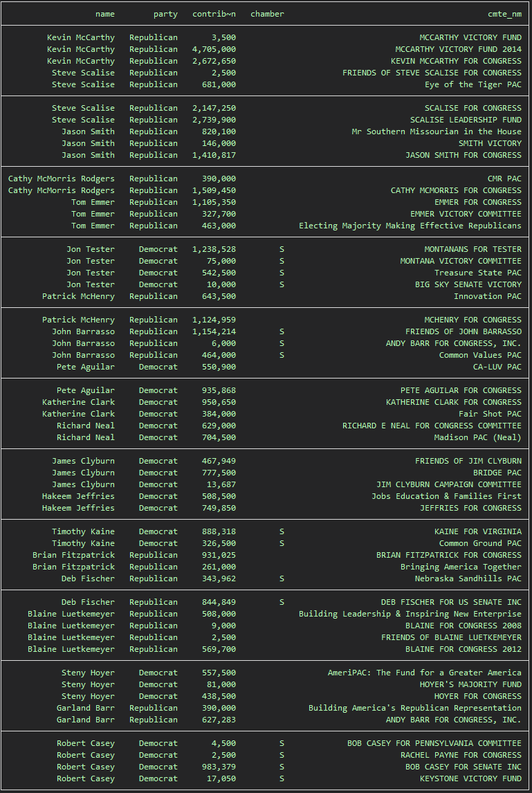Image resolution: width=532 pixels, height=793 pixels.
Task: Select 'Treasure State PAC' committee
Action: (x=478, y=273)
